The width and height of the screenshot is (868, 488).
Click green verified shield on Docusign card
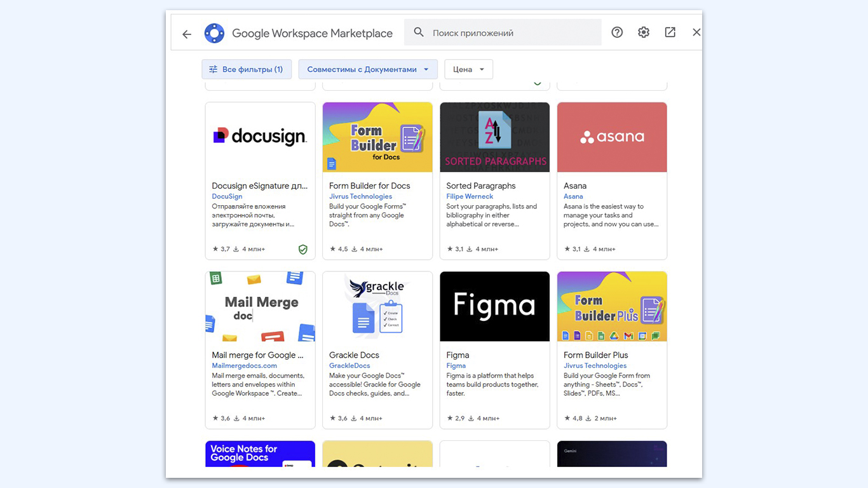(x=303, y=250)
